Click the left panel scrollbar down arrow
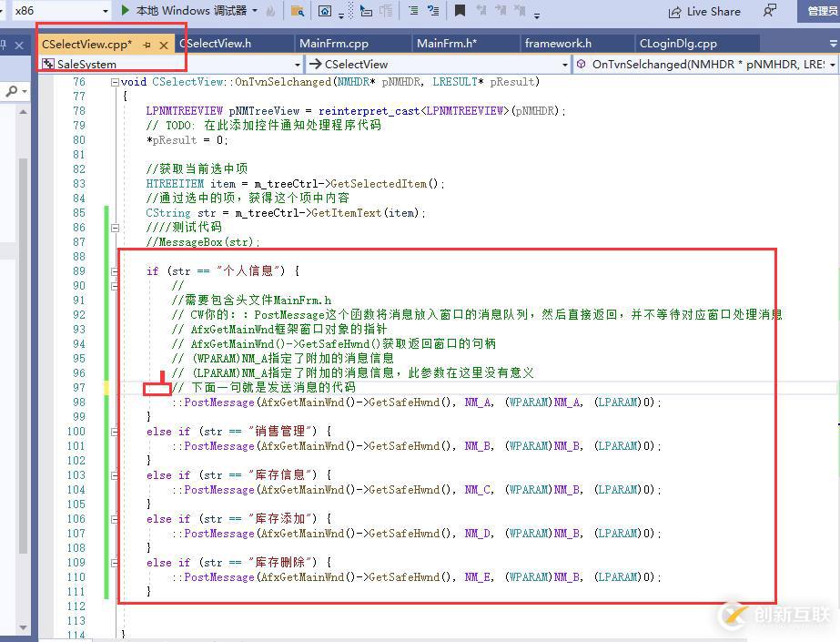The width and height of the screenshot is (840, 642). click(23, 627)
